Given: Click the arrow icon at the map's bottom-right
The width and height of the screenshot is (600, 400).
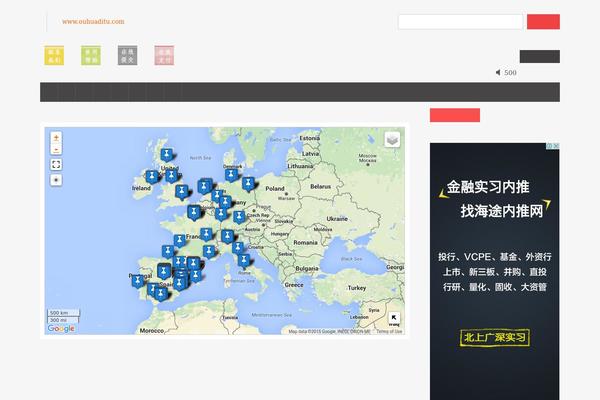Looking at the screenshot, I should (394, 318).
